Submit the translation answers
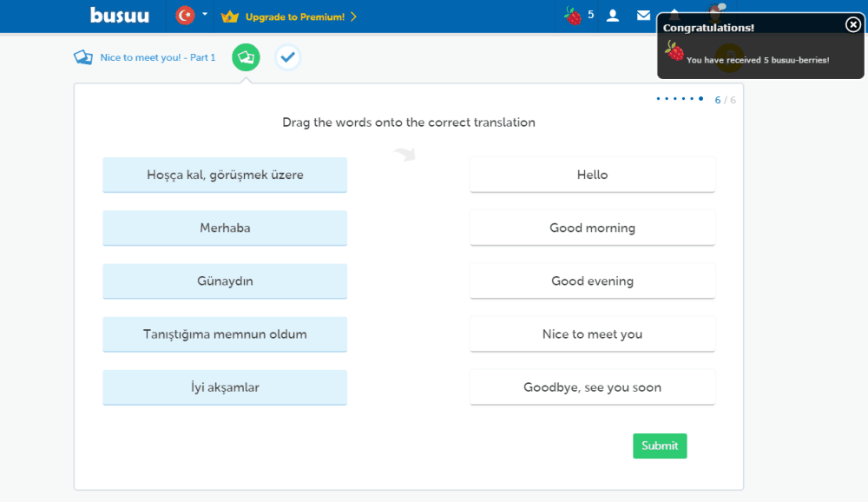 (x=660, y=446)
